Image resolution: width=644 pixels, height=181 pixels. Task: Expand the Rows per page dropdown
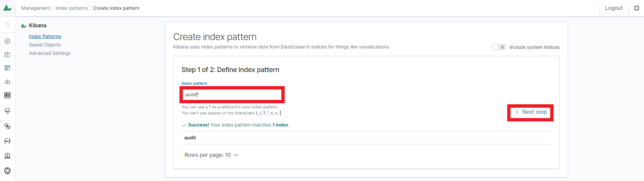211,155
